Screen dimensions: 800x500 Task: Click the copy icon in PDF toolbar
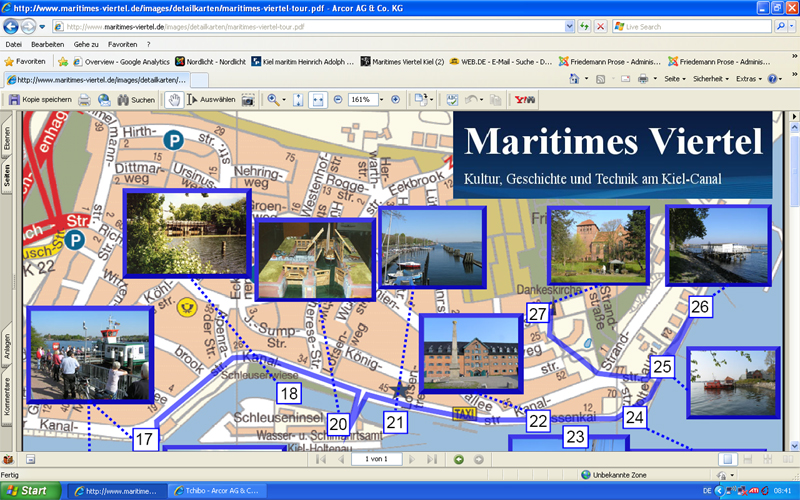pos(495,100)
